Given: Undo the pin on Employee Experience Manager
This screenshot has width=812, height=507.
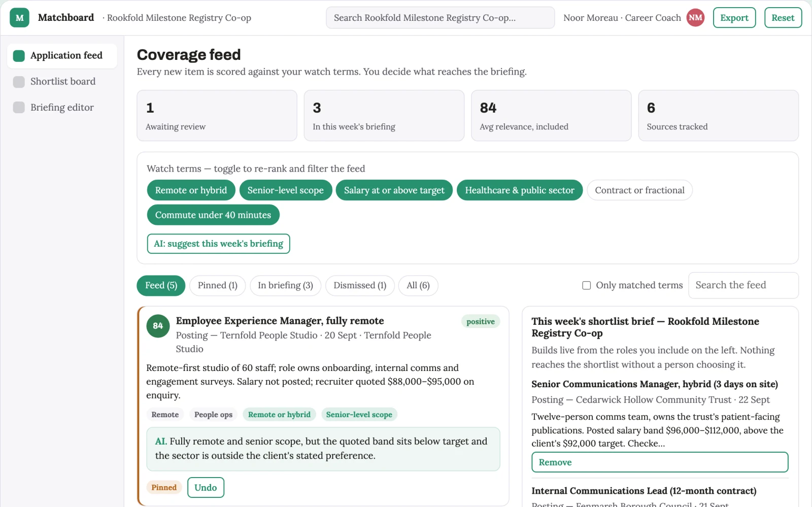Looking at the screenshot, I should click(206, 488).
